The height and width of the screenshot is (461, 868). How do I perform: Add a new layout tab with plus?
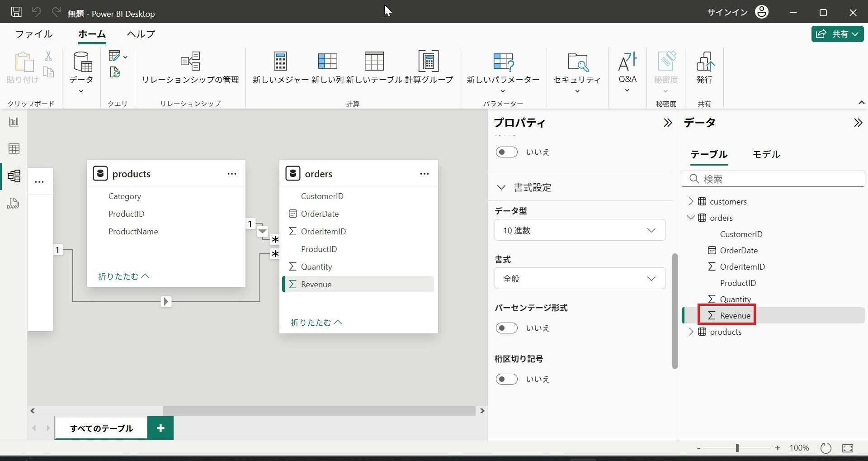[x=160, y=428]
